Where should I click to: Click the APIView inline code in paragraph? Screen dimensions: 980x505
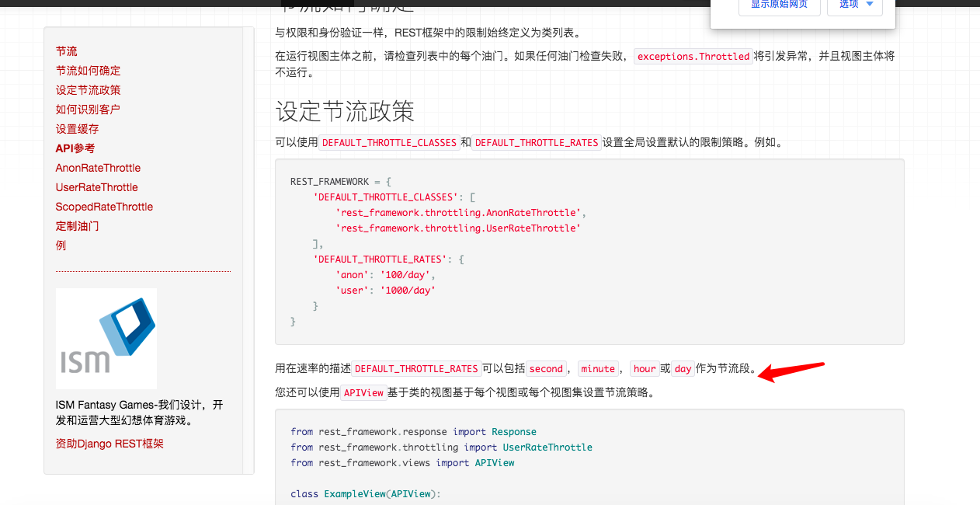(364, 393)
